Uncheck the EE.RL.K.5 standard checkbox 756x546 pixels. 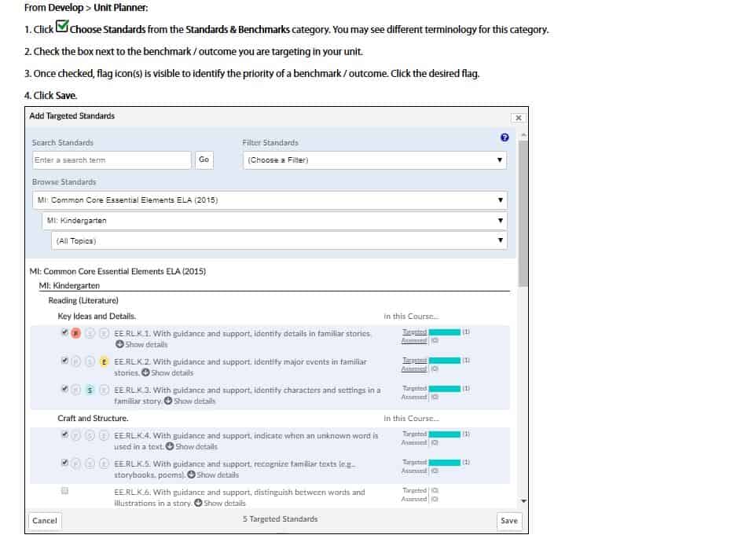[x=64, y=463]
